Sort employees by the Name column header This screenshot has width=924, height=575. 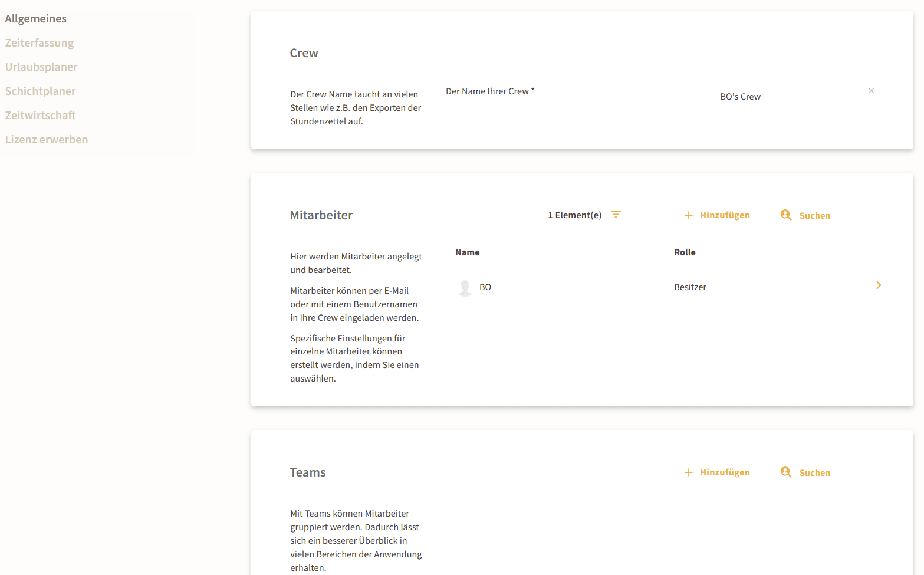coord(467,252)
